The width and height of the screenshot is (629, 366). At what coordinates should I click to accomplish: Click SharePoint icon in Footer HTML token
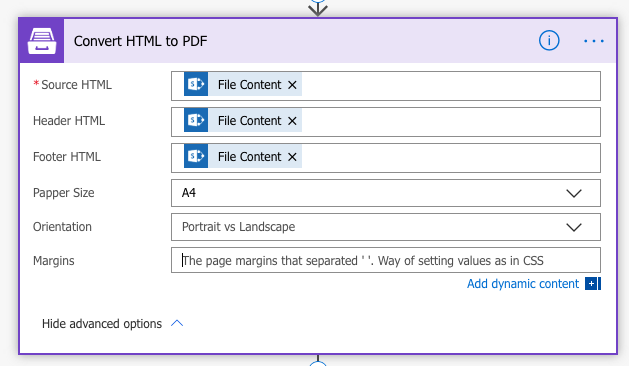pyautogui.click(x=196, y=156)
